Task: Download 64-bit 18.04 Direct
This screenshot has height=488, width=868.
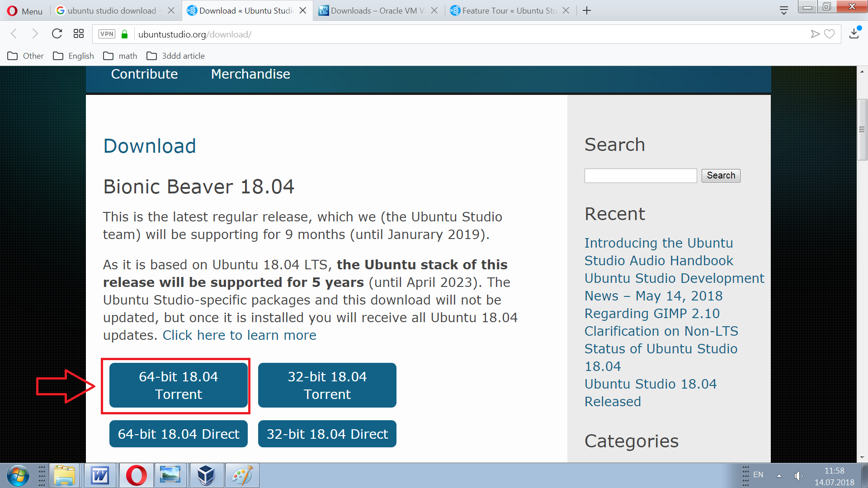Action: 179,434
